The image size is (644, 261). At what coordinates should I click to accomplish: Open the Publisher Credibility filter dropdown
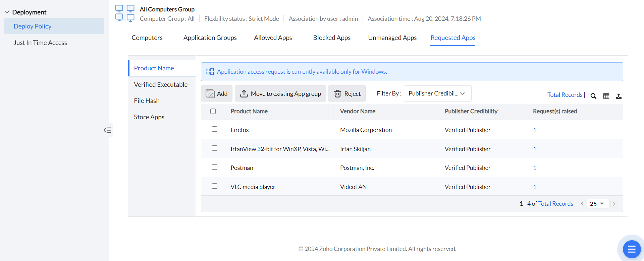[x=437, y=93]
